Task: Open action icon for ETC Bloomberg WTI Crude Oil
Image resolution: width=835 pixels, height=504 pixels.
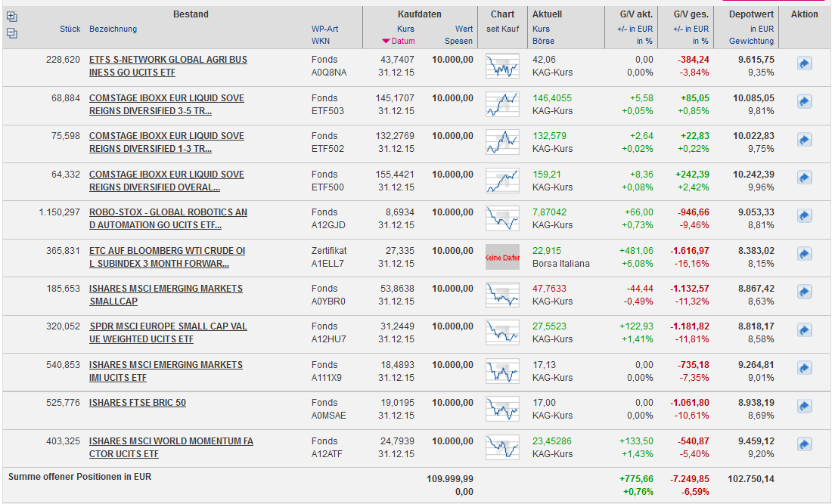Action: (804, 255)
